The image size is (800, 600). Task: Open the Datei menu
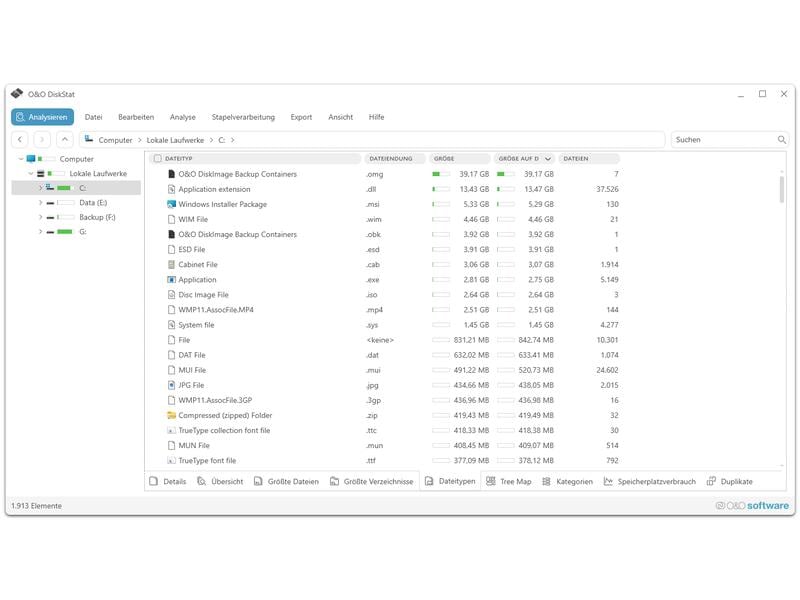point(93,117)
